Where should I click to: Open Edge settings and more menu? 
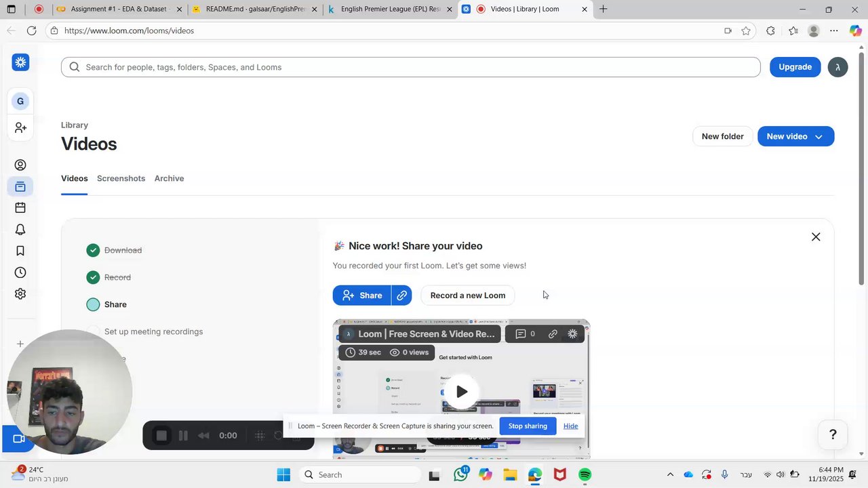834,30
